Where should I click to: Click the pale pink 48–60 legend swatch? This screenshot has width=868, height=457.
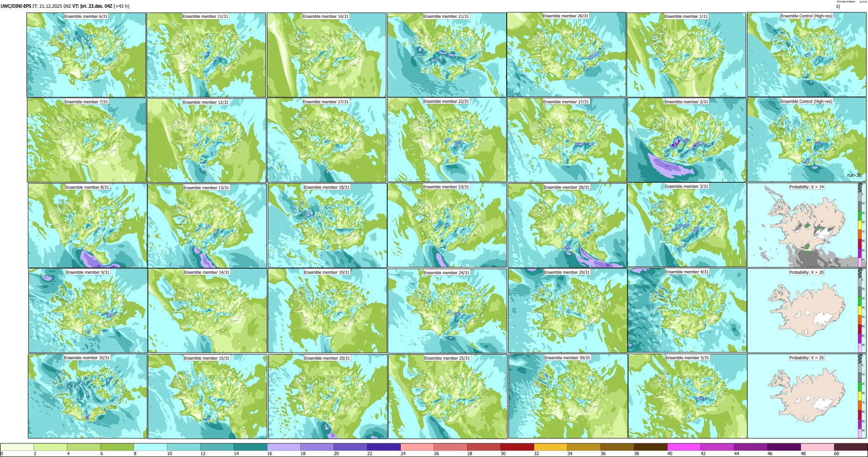click(x=817, y=447)
